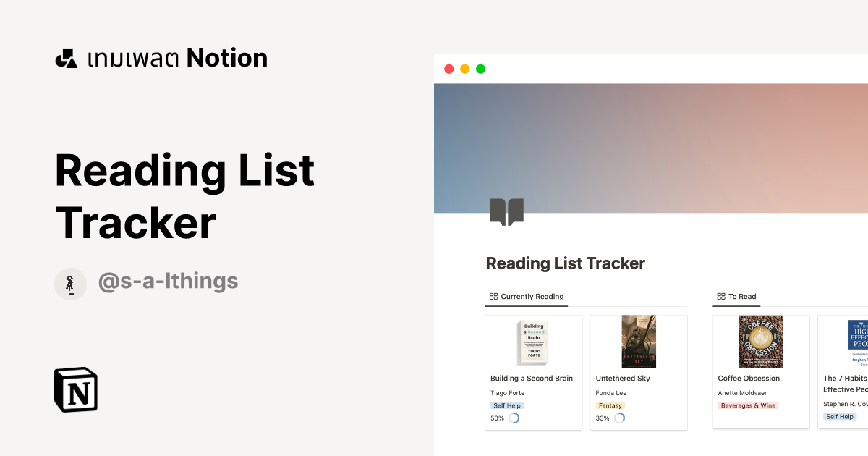
Task: Click the 33% progress ring on Untethered Sky
Action: pyautogui.click(x=618, y=418)
